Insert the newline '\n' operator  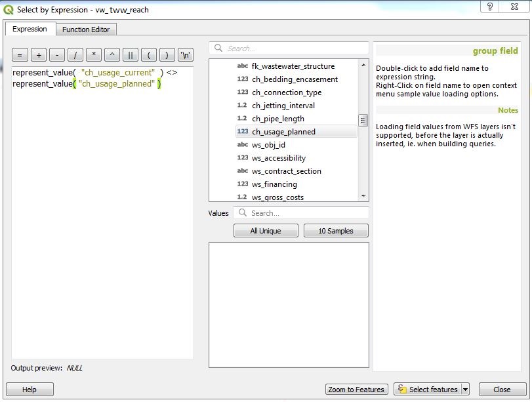186,55
